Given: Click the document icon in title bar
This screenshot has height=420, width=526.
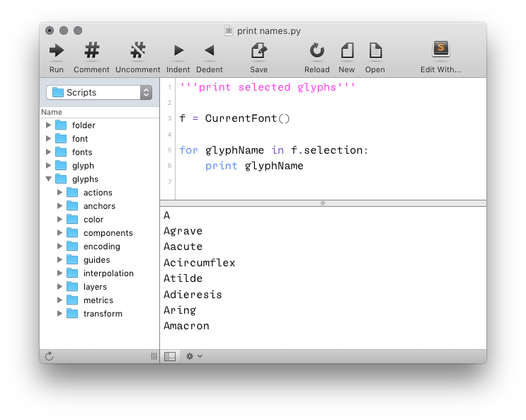Looking at the screenshot, I should point(229,30).
